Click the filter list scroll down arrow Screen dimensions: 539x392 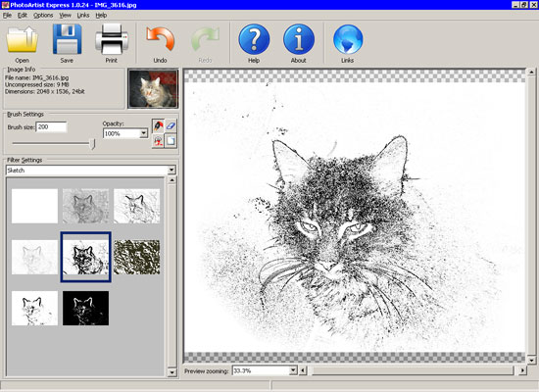tap(171, 372)
